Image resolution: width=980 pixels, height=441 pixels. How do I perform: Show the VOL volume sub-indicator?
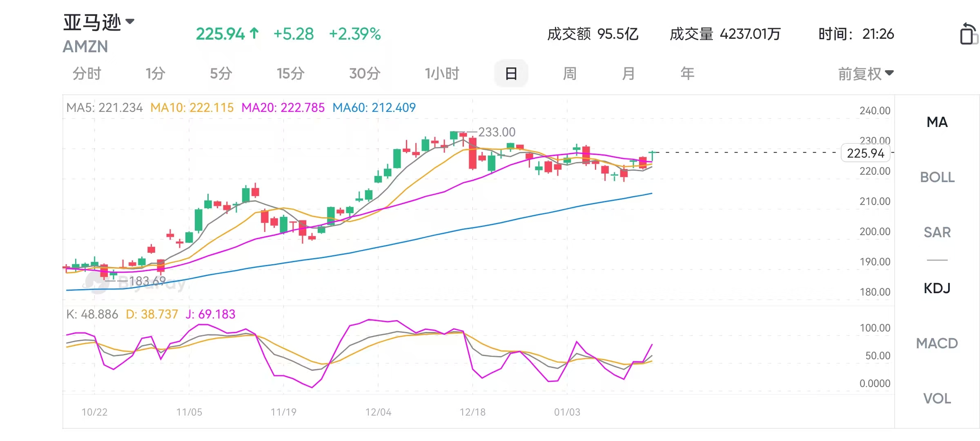(937, 399)
